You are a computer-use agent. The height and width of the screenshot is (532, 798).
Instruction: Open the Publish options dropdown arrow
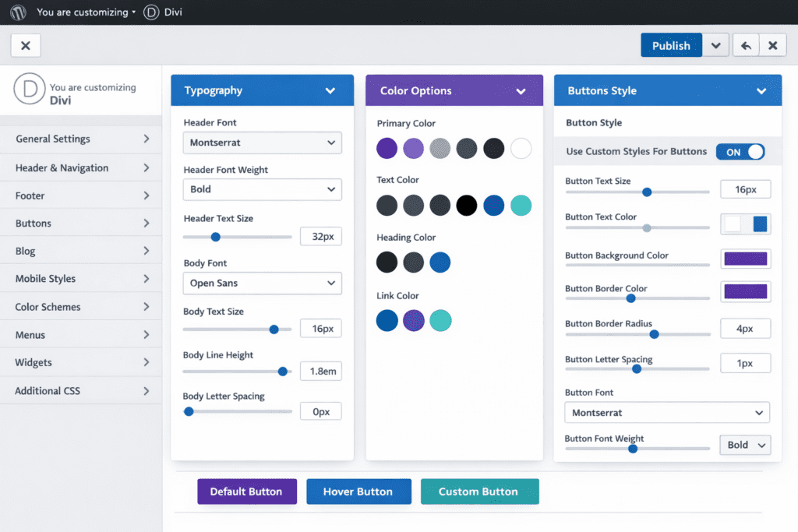pos(715,44)
